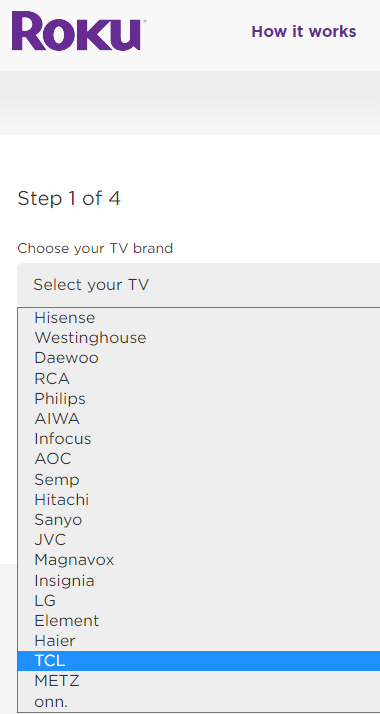Screen dimensions: 380x714
Task: Select the RCA option
Action: [x=199, y=378]
